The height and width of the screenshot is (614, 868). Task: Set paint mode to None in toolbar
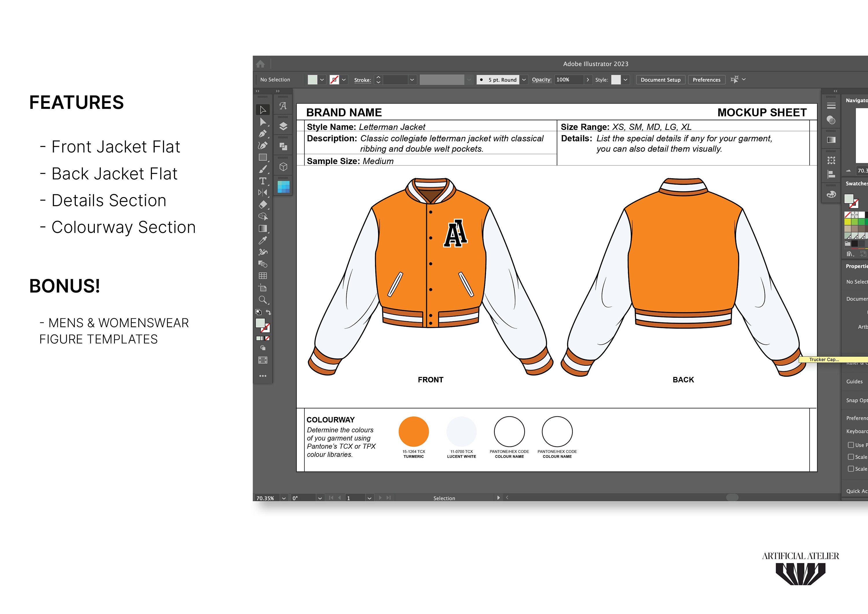tap(267, 338)
